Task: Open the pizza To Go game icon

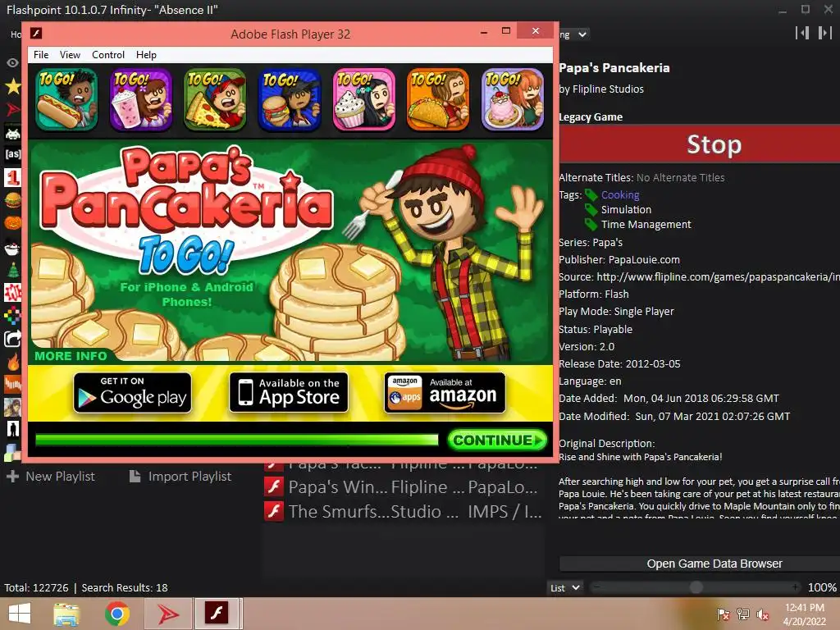Action: [x=216, y=99]
